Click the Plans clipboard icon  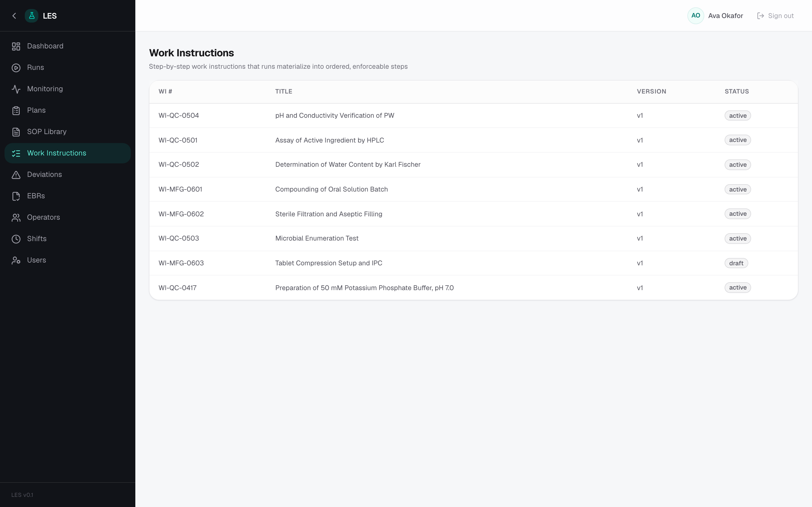(x=16, y=111)
